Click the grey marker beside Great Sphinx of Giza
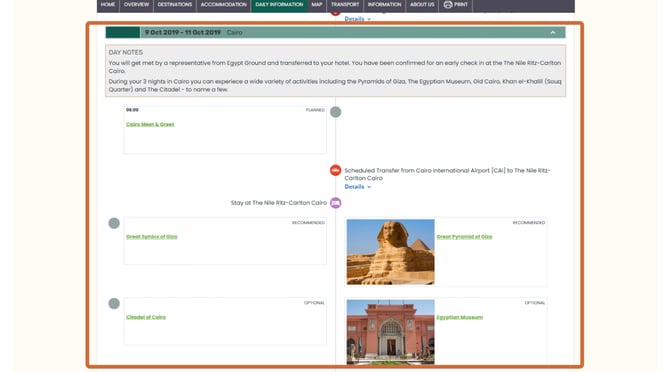 (114, 223)
